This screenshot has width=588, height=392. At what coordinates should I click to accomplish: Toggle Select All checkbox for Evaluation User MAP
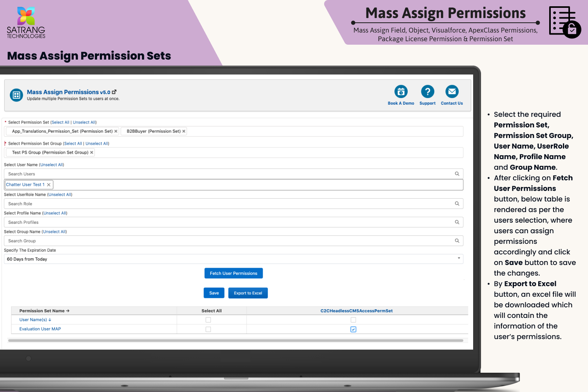[208, 329]
